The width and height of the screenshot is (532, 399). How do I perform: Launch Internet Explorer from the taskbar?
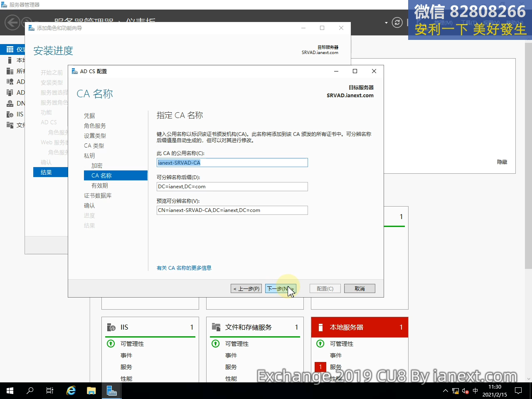point(71,391)
